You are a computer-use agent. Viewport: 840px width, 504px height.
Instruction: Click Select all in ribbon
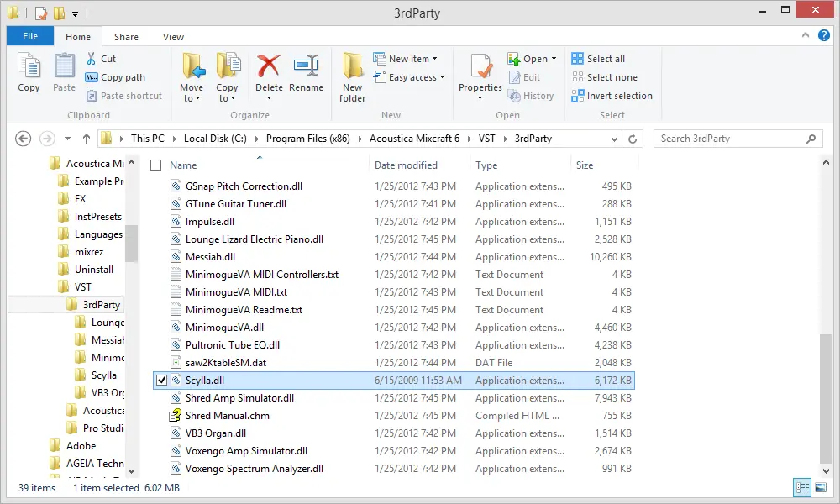pyautogui.click(x=598, y=59)
